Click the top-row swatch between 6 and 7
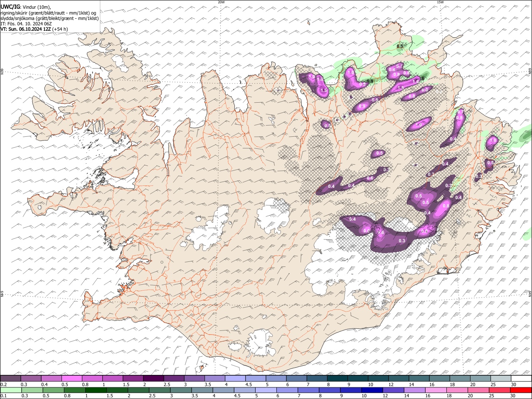This screenshot has width=532, height=399. 296,379
